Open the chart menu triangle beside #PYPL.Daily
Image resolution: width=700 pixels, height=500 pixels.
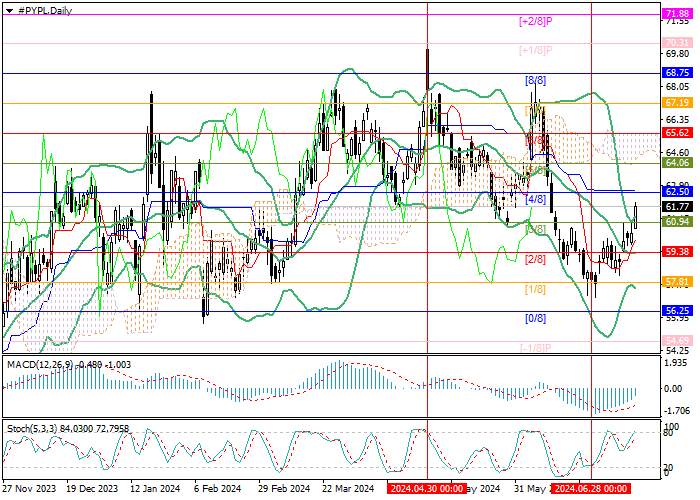tap(9, 11)
